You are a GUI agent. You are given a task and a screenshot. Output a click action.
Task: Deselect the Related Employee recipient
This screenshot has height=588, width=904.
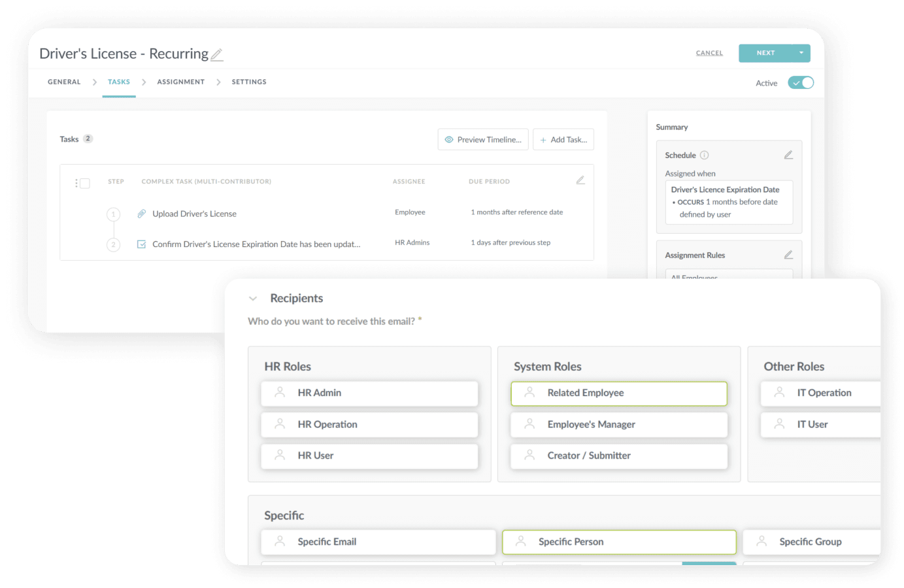(618, 393)
